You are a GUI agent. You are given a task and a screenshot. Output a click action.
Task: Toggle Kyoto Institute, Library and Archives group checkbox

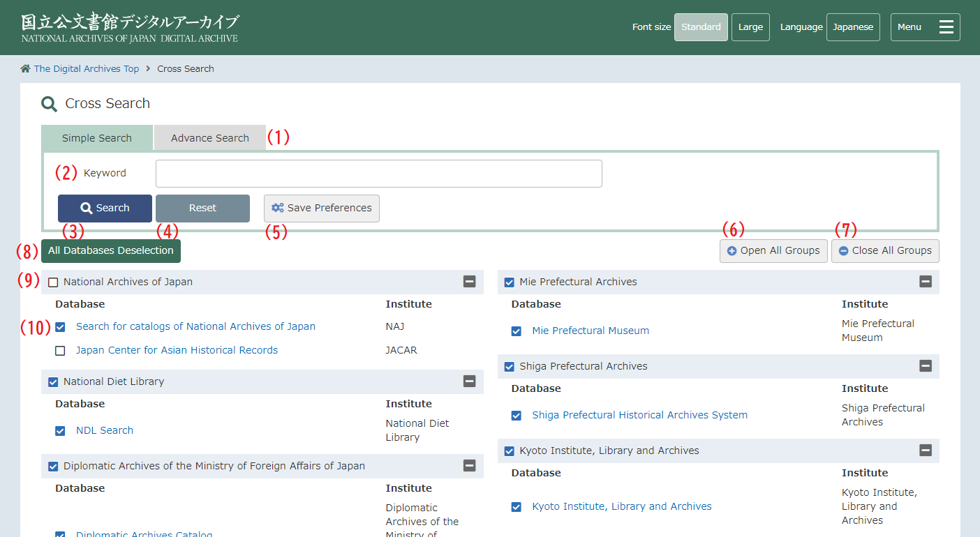510,451
